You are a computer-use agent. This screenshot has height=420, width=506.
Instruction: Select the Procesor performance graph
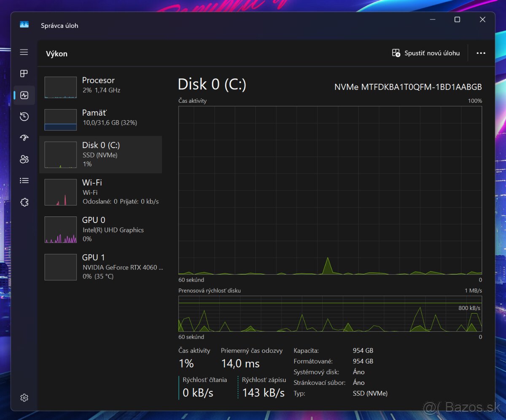click(101, 87)
